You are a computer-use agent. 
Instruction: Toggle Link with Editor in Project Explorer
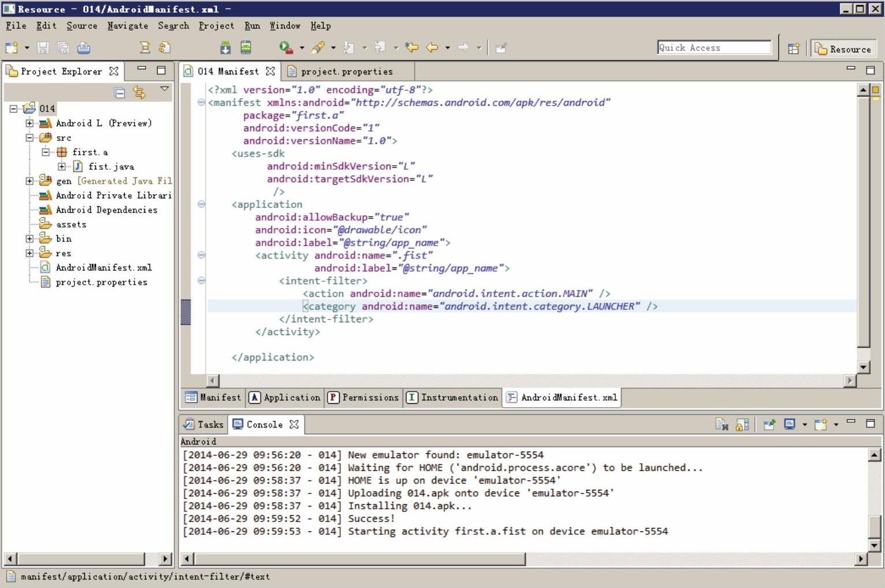139,92
